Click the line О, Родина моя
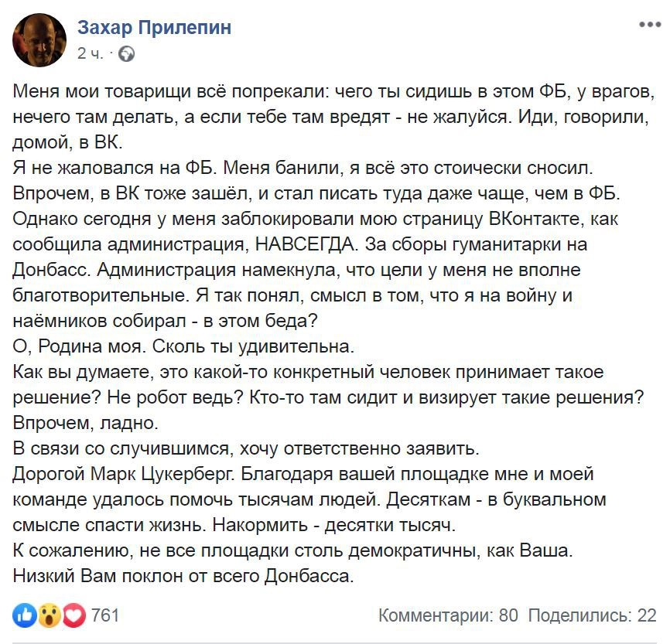This screenshot has width=670, height=644. coord(77,346)
